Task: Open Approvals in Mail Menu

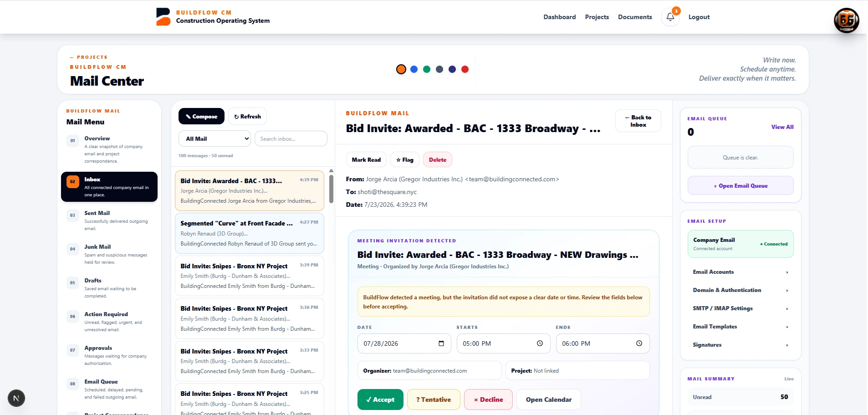Action: [x=109, y=355]
